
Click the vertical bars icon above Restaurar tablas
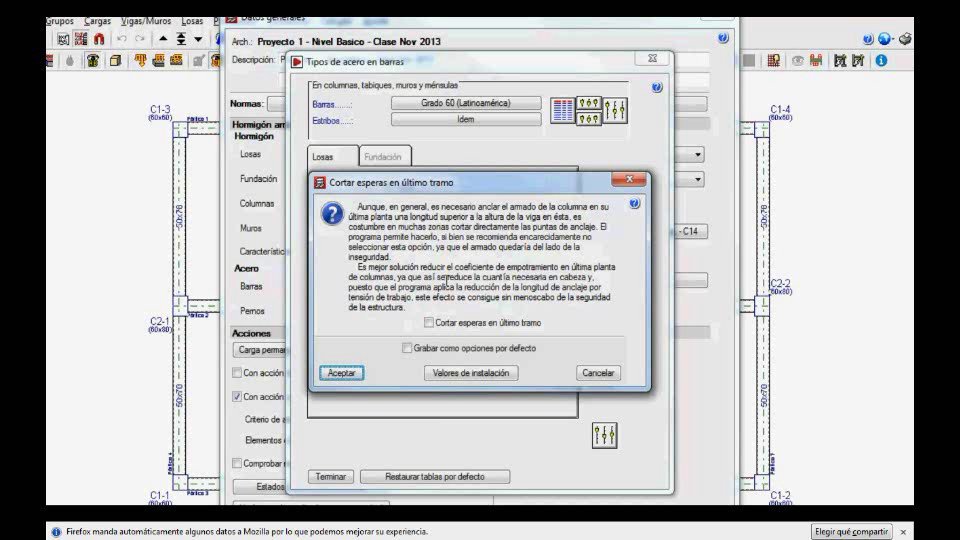(604, 435)
